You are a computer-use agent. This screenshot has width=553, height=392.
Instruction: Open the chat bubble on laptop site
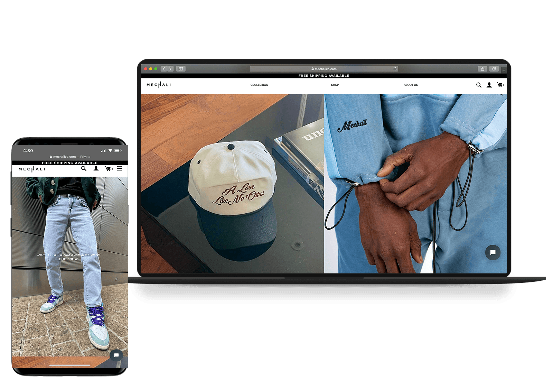493,252
